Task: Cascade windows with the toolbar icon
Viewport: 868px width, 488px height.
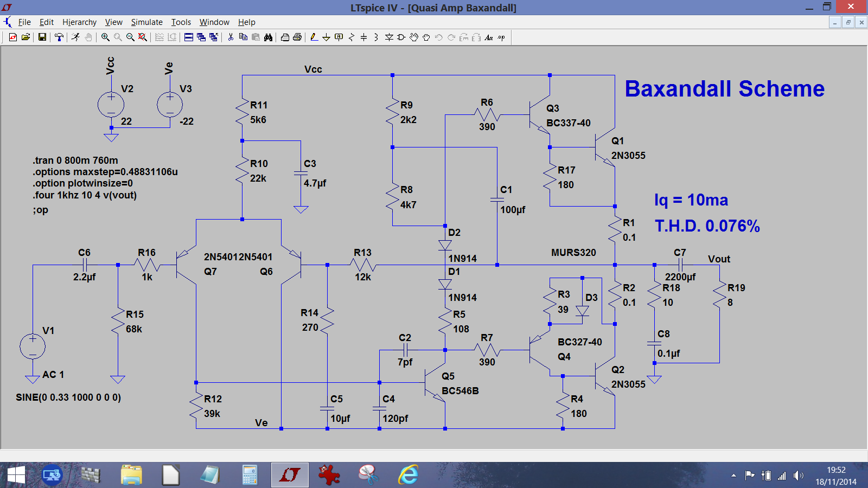Action: pyautogui.click(x=201, y=37)
